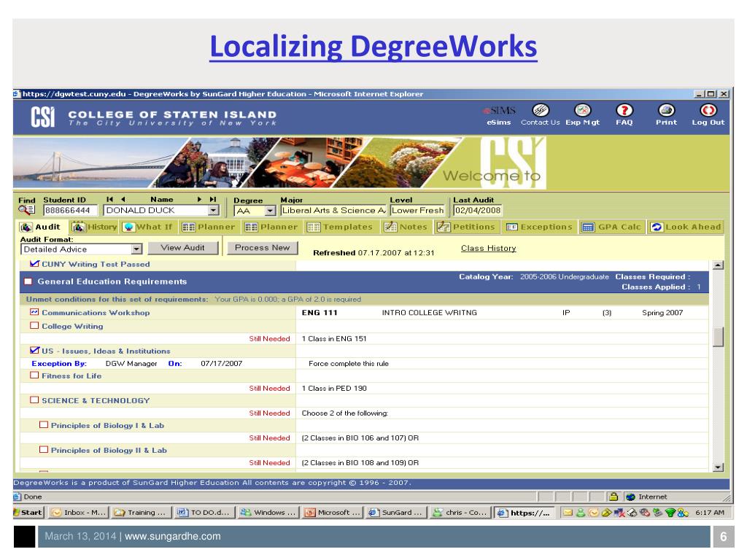Jump to the first student record arrow
Viewport: 747px width, 560px height.
pos(110,200)
